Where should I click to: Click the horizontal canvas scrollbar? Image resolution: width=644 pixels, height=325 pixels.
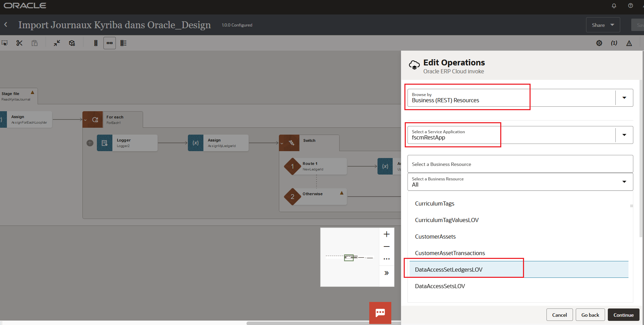[x=323, y=323]
